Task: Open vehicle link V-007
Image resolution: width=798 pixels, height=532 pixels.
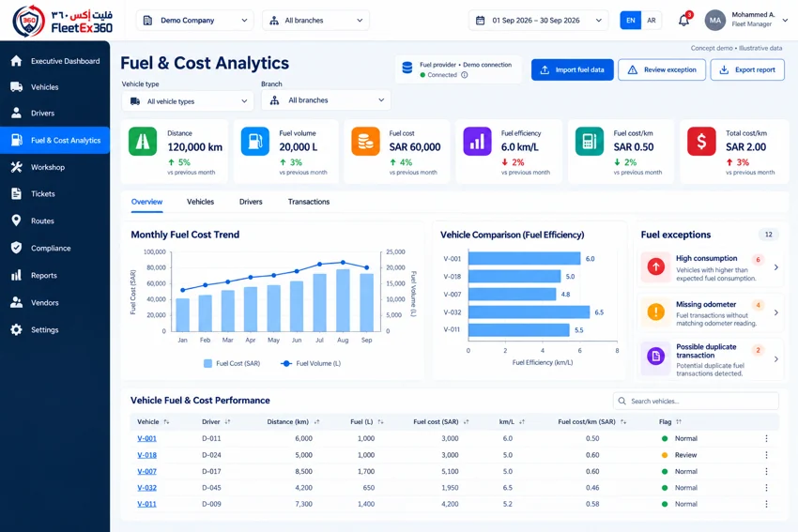Action: [147, 471]
